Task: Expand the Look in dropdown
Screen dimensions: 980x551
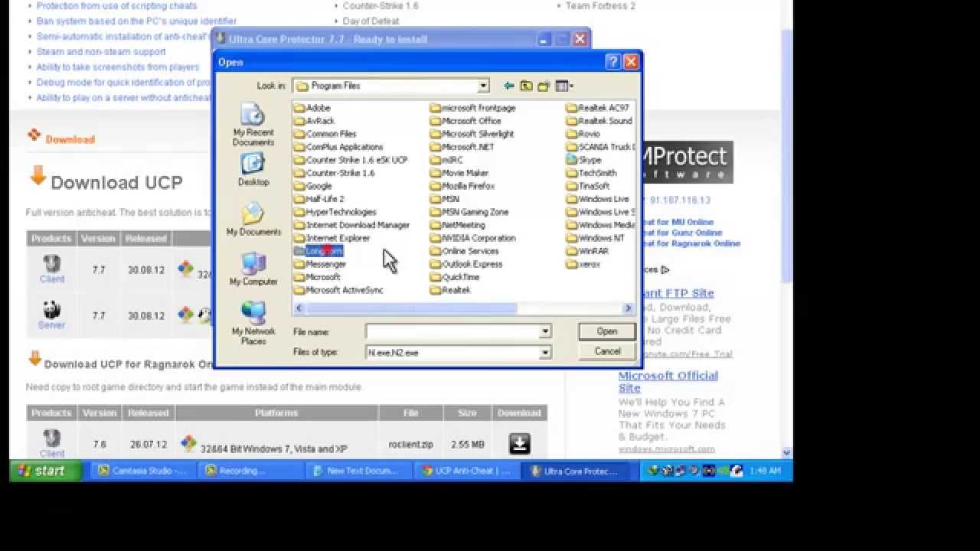Action: tap(483, 86)
